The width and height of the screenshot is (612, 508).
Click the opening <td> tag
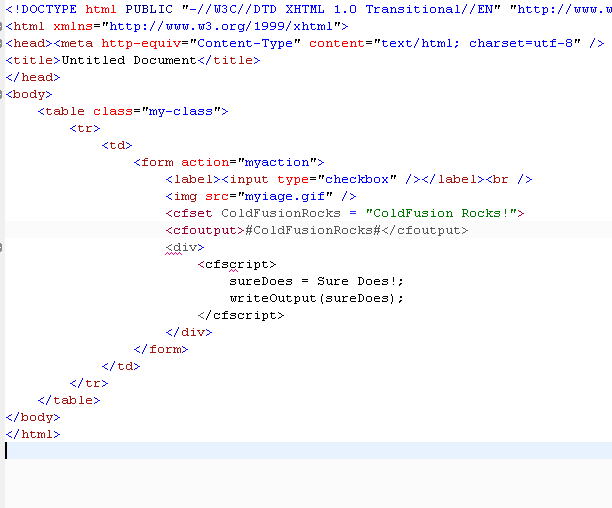click(117, 145)
